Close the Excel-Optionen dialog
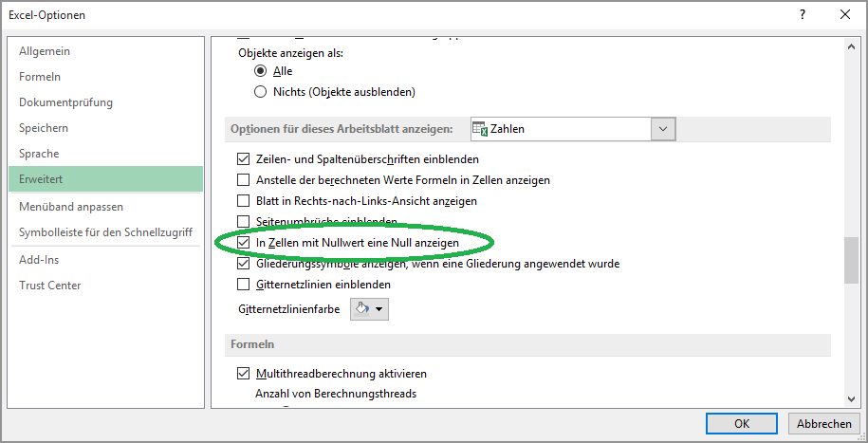The image size is (868, 443). [x=845, y=15]
